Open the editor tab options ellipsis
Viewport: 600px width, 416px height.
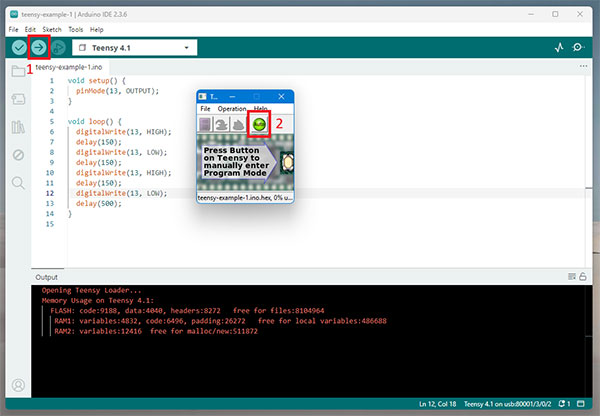pos(583,66)
